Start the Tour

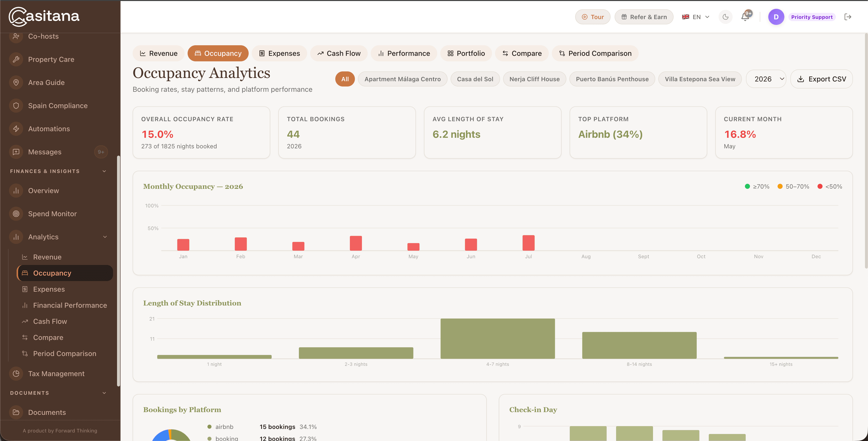pos(592,17)
